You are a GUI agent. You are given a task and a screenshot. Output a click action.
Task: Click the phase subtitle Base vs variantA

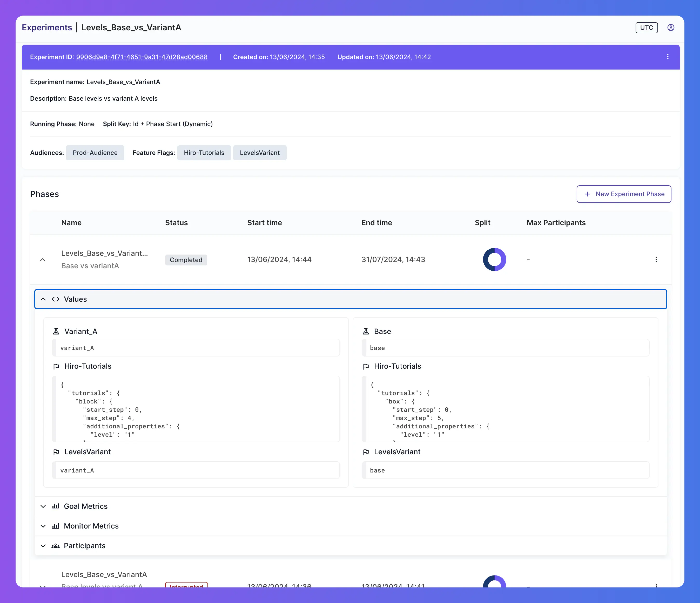[90, 266]
